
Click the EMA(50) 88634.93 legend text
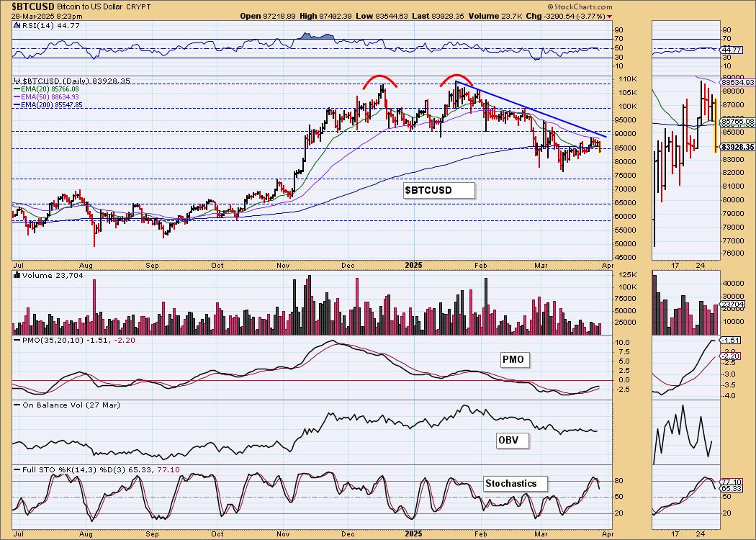click(x=50, y=97)
